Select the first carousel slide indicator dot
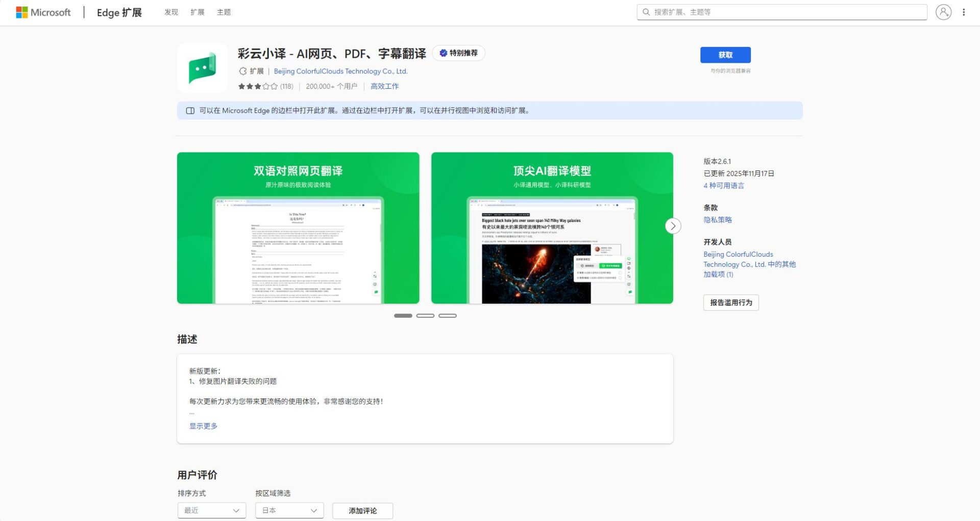This screenshot has height=521, width=980. [x=403, y=315]
